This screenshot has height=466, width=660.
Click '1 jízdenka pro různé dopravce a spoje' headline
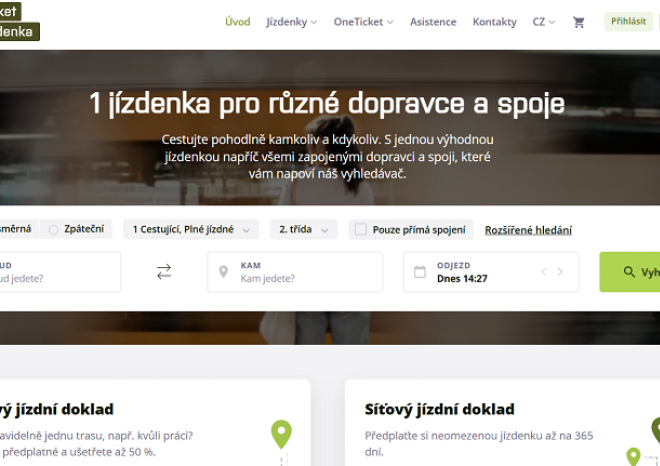coord(327,104)
